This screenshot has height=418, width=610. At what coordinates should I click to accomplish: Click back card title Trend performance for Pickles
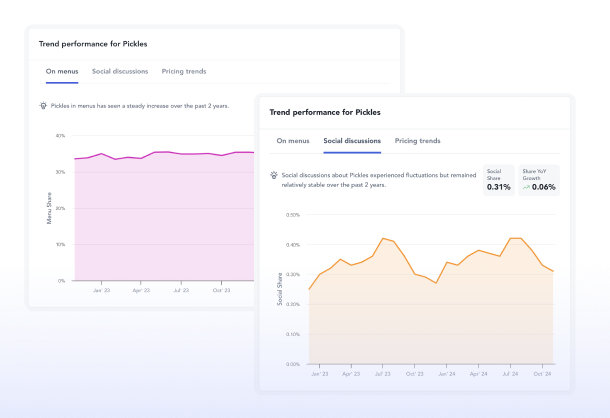pyautogui.click(x=93, y=44)
